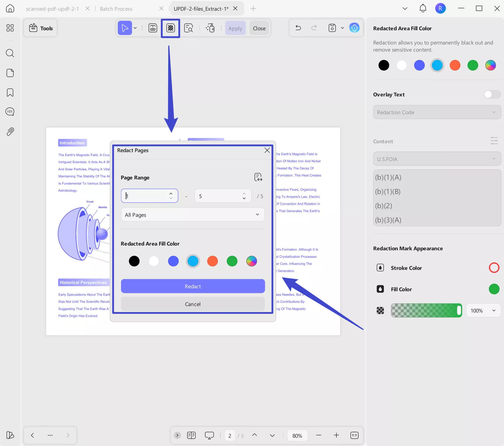504x446 pixels.
Task: Close the scanned-pdf-updf-2-1 tab
Action: [x=88, y=8]
